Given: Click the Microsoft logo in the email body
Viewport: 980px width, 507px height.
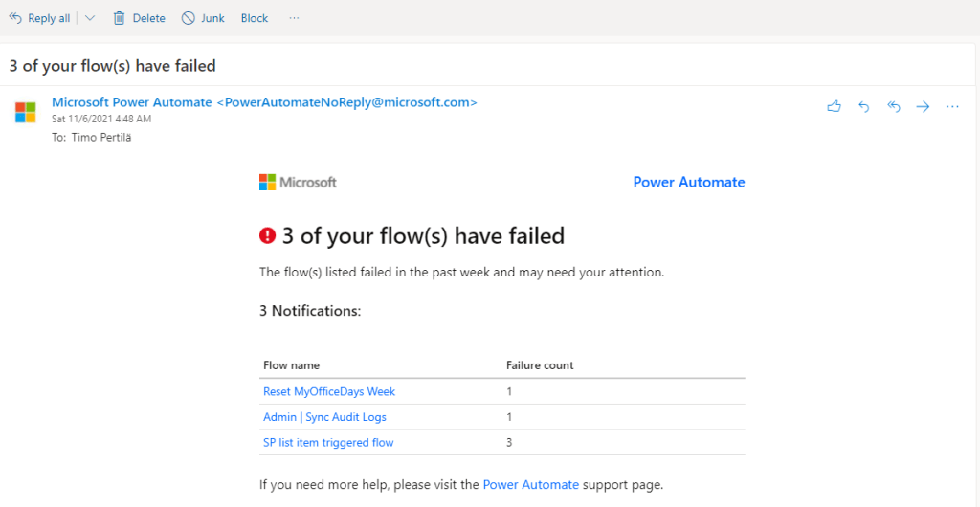Looking at the screenshot, I should point(298,182).
